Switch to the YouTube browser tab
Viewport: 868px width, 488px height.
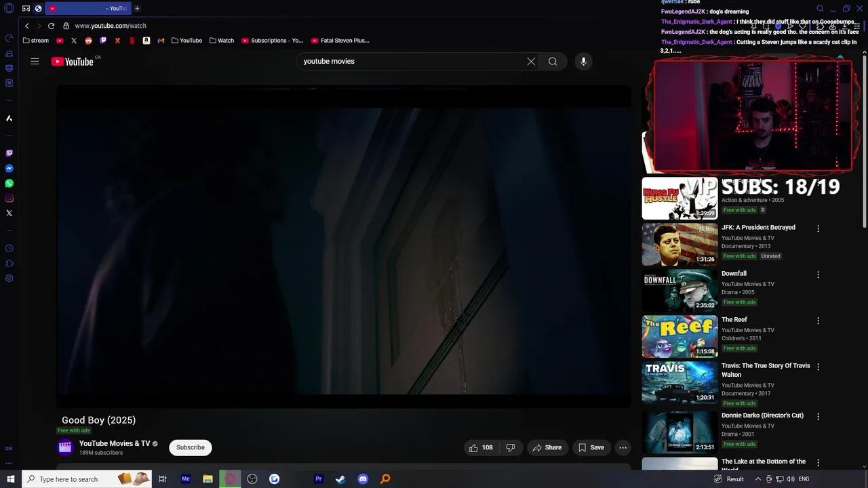click(x=87, y=8)
